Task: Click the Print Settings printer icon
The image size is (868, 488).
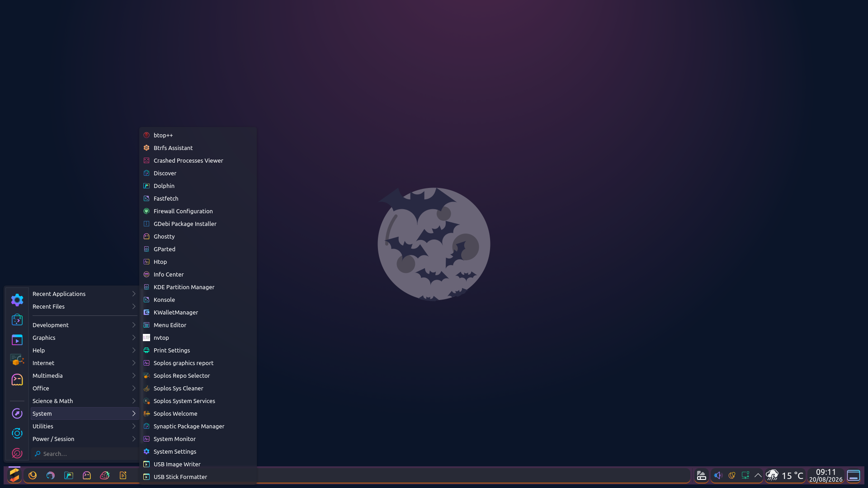Action: tap(146, 350)
